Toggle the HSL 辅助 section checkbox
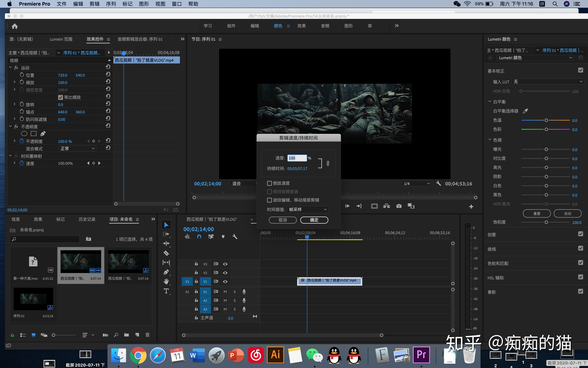The width and height of the screenshot is (588, 368). 580,277
